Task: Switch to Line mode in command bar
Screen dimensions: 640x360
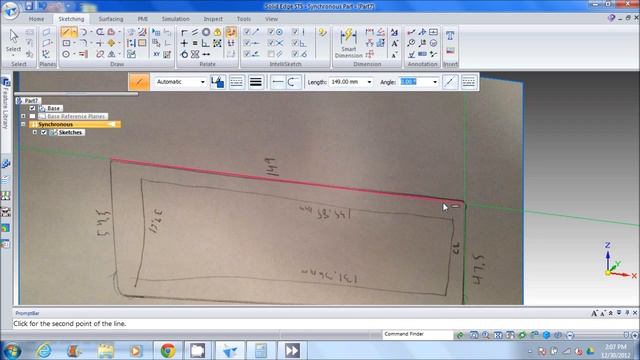Action: pyautogui.click(x=278, y=82)
